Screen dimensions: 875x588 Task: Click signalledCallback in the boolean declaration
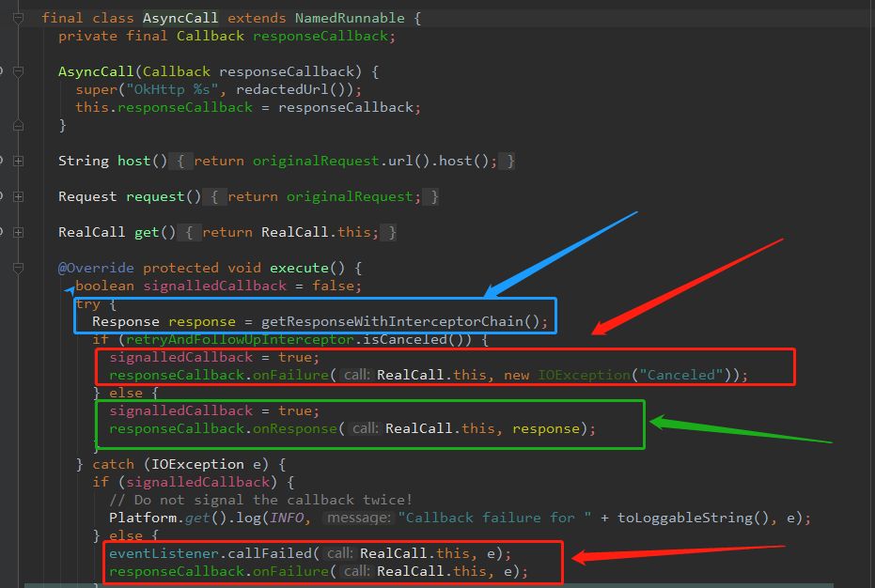click(215, 286)
